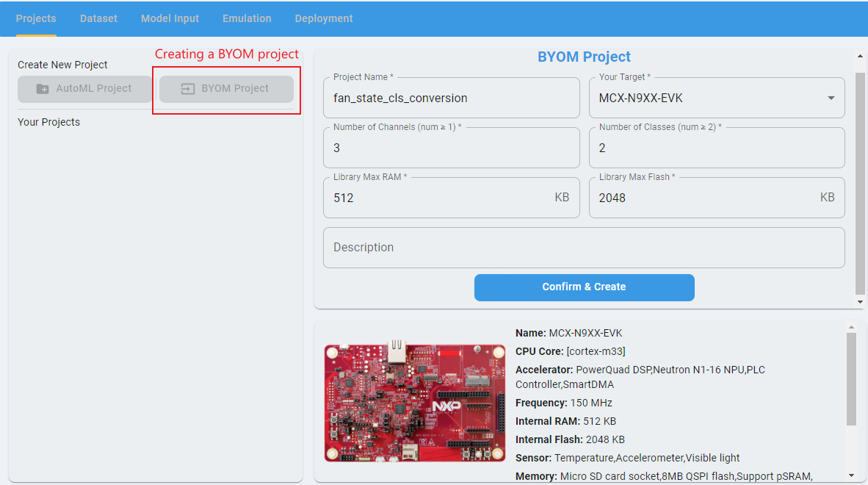Select the Deployment tab
Image resolution: width=868 pixels, height=485 pixels.
click(x=324, y=18)
